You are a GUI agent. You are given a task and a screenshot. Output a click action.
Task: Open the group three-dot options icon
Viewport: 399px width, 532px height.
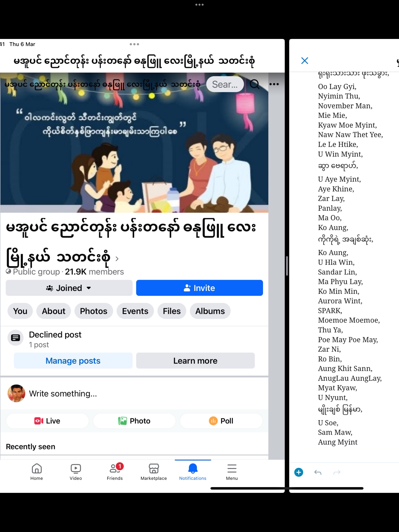pos(274,84)
